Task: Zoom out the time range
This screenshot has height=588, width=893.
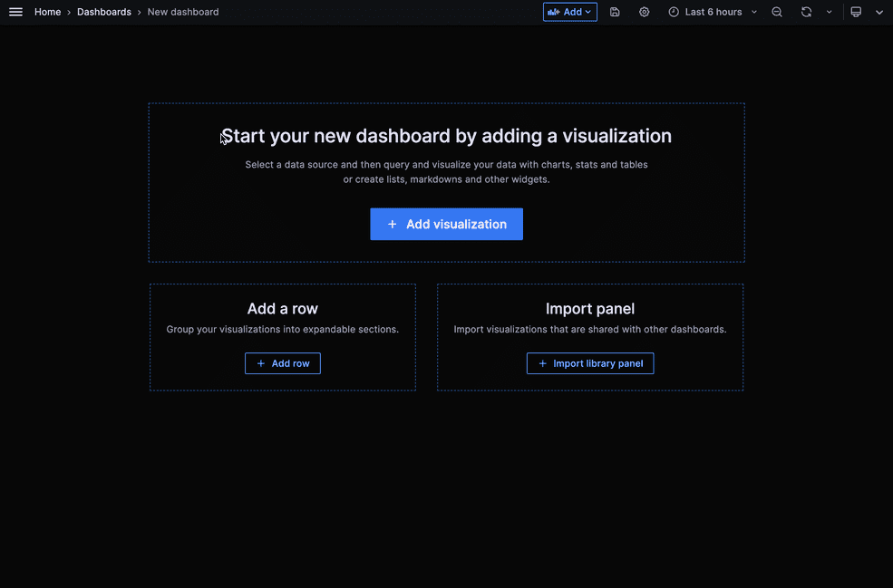Action: 777,12
